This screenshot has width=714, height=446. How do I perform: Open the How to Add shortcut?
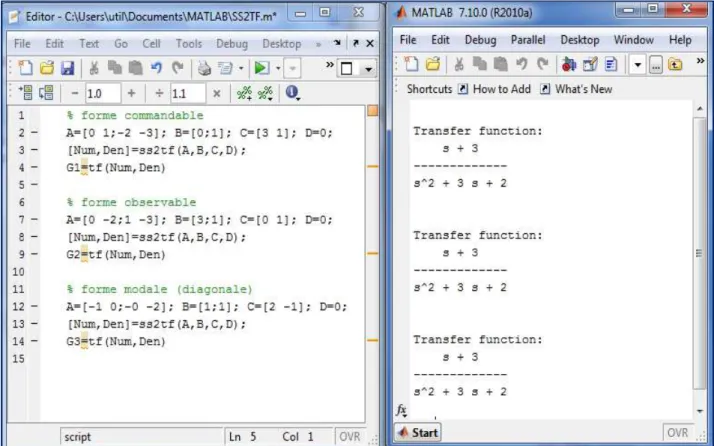click(x=494, y=89)
